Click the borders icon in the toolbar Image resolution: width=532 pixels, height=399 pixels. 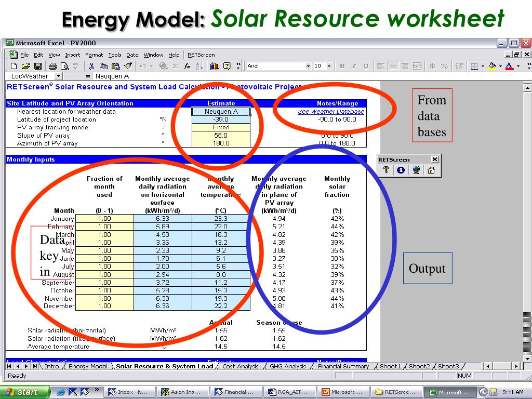(475, 66)
